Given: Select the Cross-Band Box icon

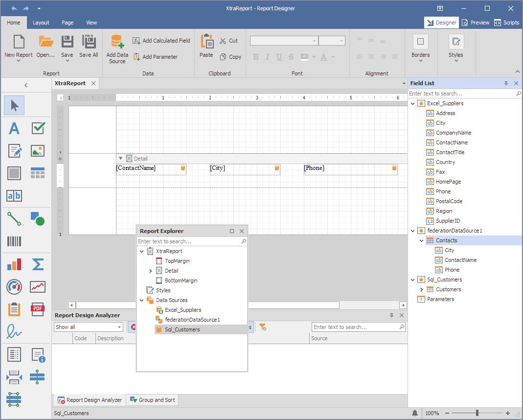Looking at the screenshot, I should click(14, 399).
